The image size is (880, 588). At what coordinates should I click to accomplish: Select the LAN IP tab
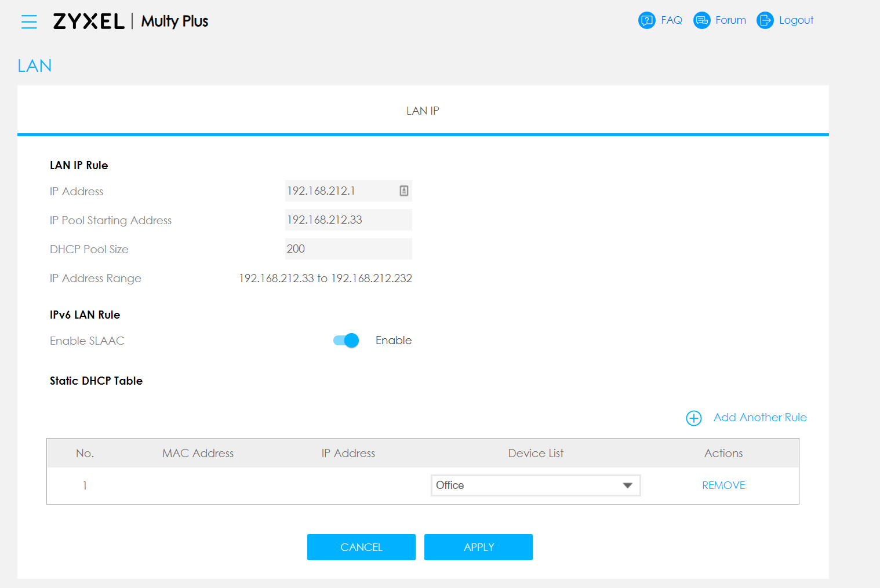[423, 111]
